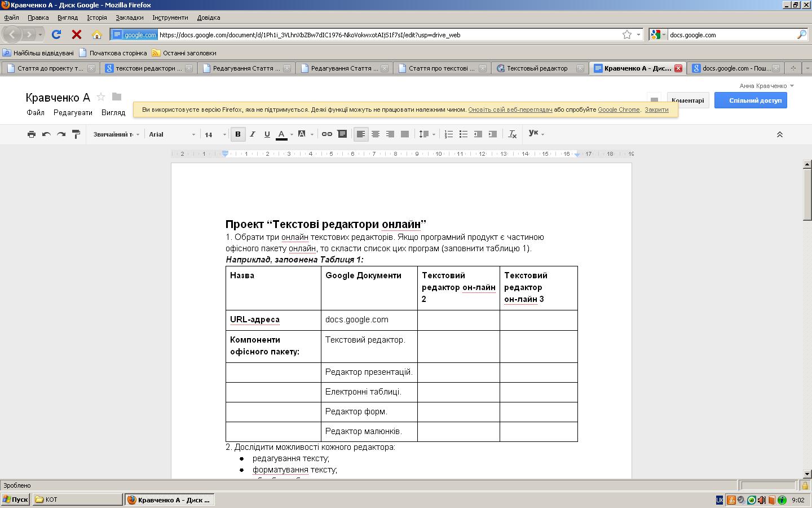Click the Google Chrome link
The height and width of the screenshot is (508, 812).
tap(619, 110)
